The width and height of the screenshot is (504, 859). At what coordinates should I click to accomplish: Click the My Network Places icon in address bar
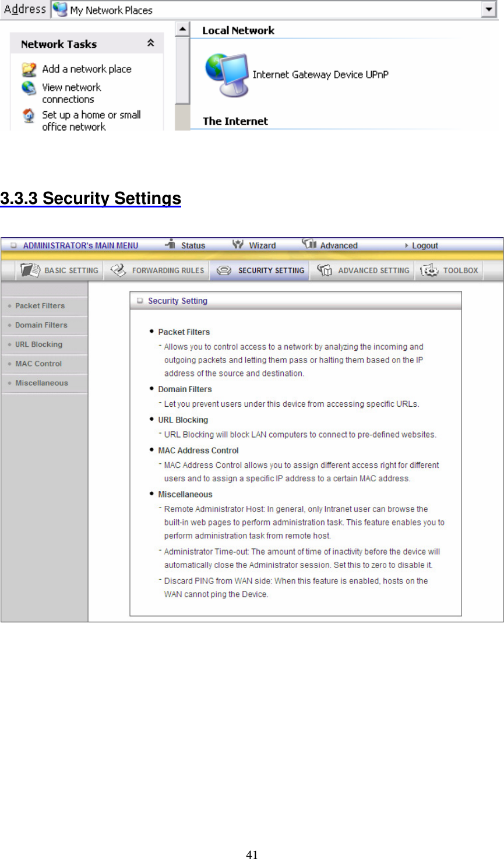pyautogui.click(x=59, y=9)
